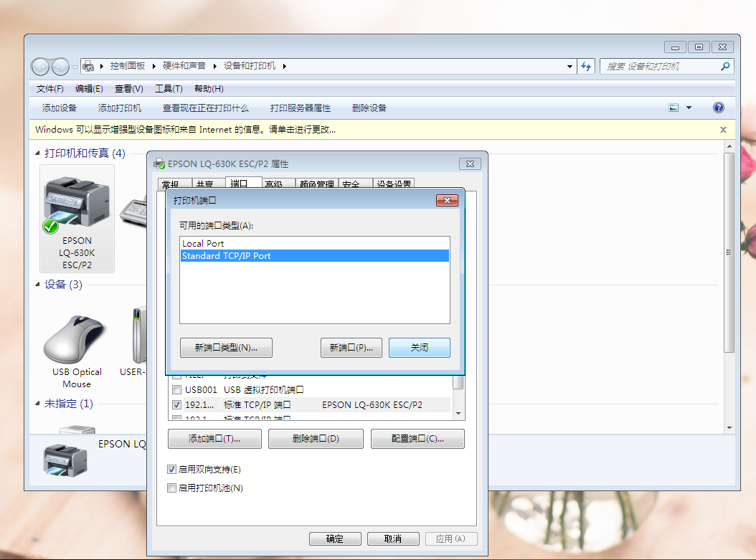Check the USB001 virtual printer port checkbox
The height and width of the screenshot is (560, 756).
click(176, 389)
